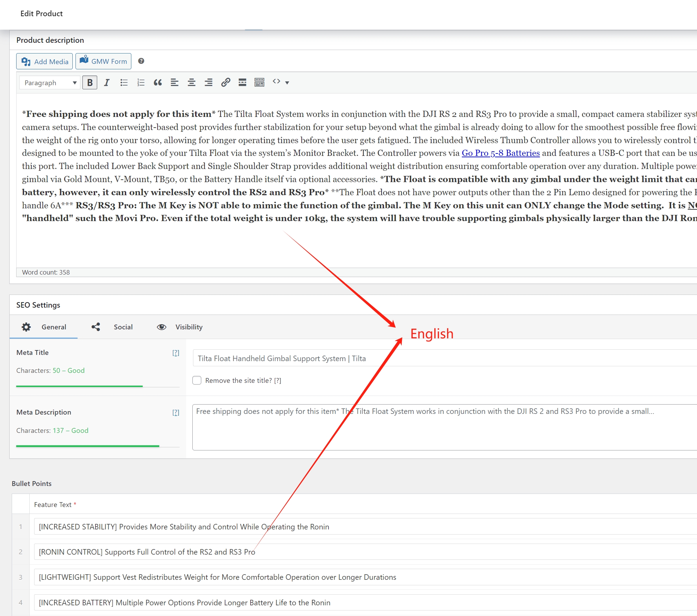Click the SEO Settings panel heading
Image resolution: width=697 pixels, height=616 pixels.
pyautogui.click(x=38, y=305)
